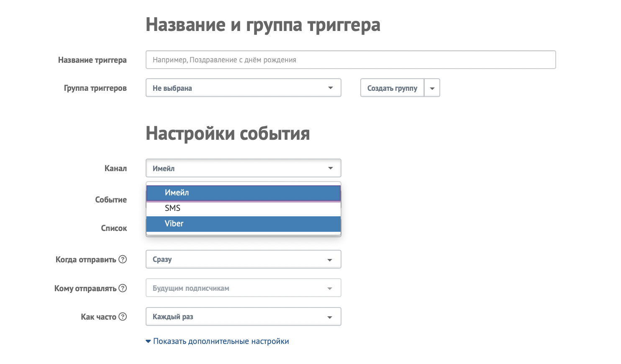Click the 'Канал' label
Viewport: 621px width, 364px height.
[115, 168]
